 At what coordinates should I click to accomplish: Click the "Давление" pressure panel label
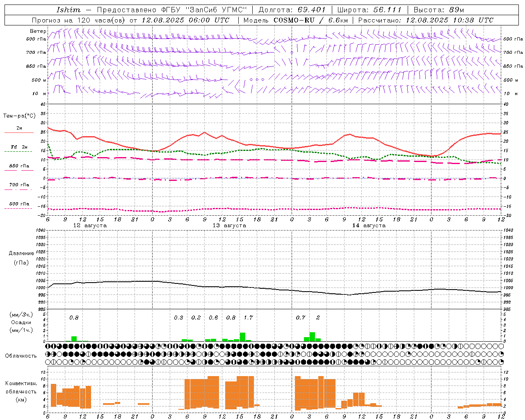(x=21, y=253)
